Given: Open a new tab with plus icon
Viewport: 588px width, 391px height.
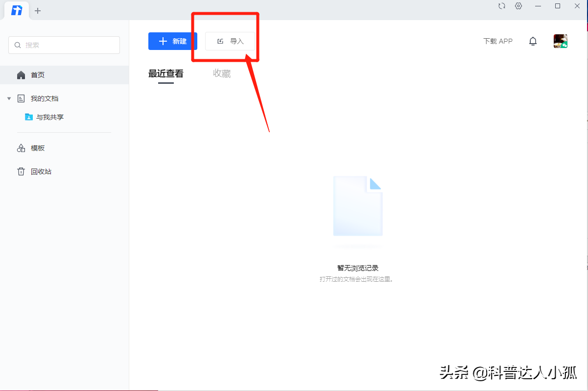Looking at the screenshot, I should (x=38, y=11).
